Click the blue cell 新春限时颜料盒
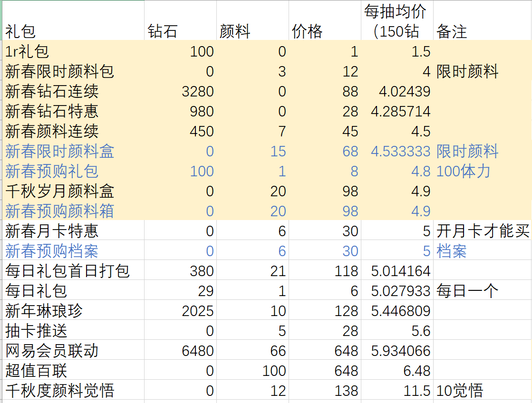This screenshot has height=403, width=532. pos(73,151)
